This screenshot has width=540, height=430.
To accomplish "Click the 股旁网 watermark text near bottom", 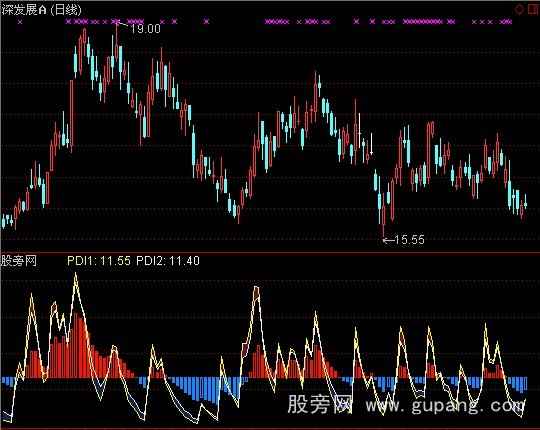I will [319, 404].
